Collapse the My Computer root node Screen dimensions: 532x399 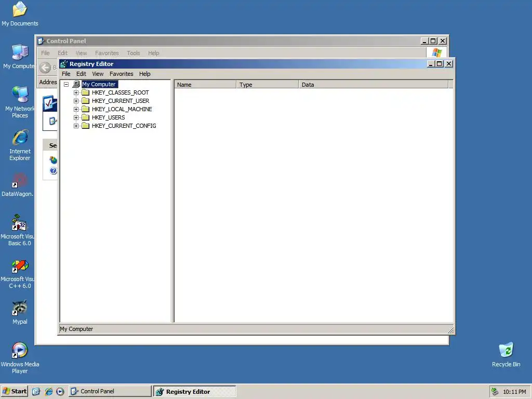(x=66, y=85)
